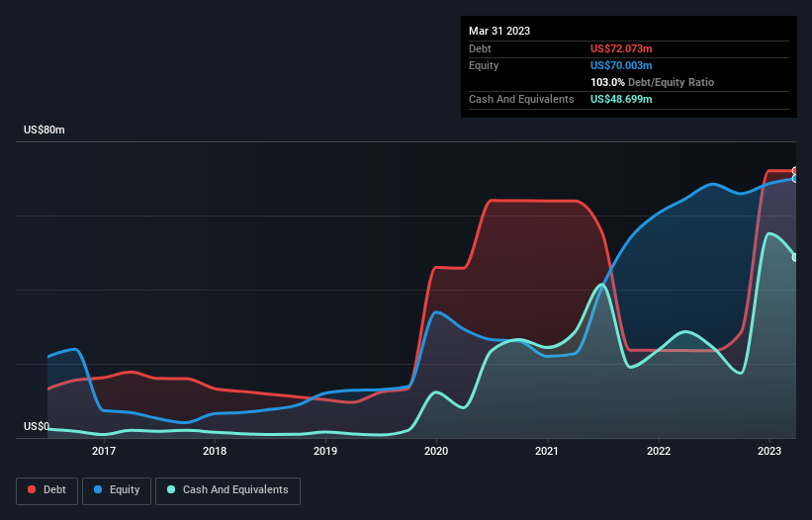This screenshot has width=812, height=520.
Task: Click the US$80m y-axis label
Action: click(x=45, y=130)
